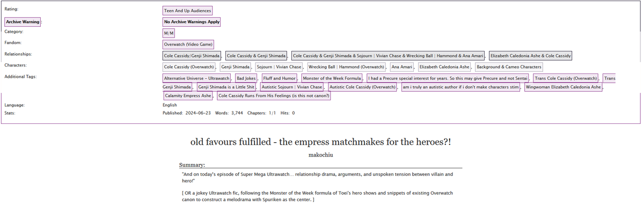
Task: Open the Autistic Sojourn | Vivian Chase tag
Action: (x=292, y=87)
